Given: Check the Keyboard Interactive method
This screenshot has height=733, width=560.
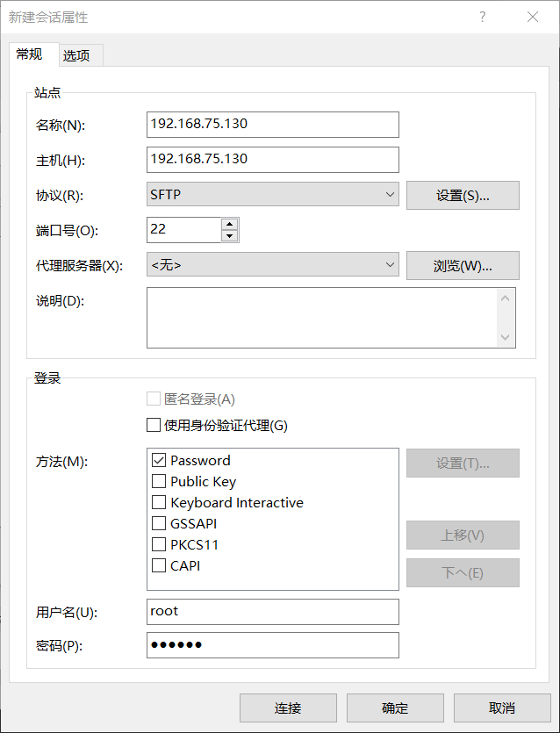Looking at the screenshot, I should click(159, 502).
